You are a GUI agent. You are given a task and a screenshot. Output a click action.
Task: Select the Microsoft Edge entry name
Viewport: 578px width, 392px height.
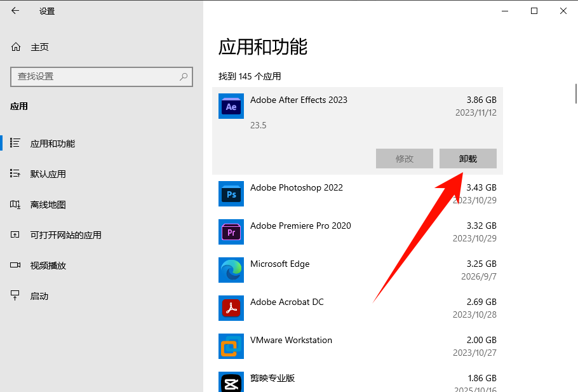[x=279, y=264]
